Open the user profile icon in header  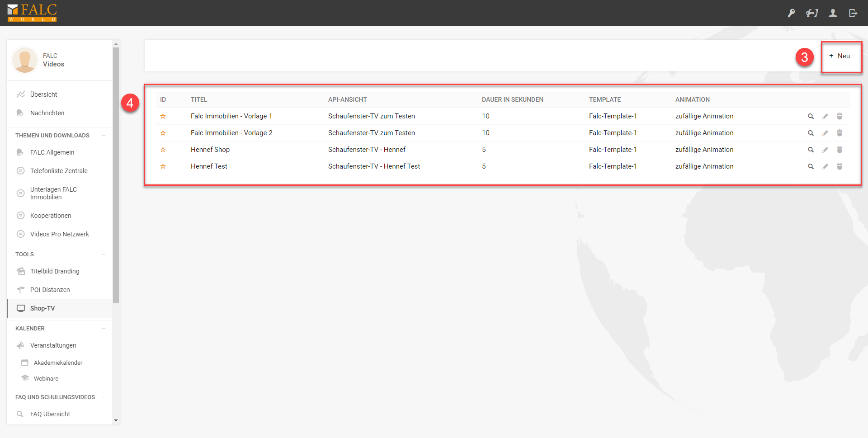pyautogui.click(x=833, y=13)
